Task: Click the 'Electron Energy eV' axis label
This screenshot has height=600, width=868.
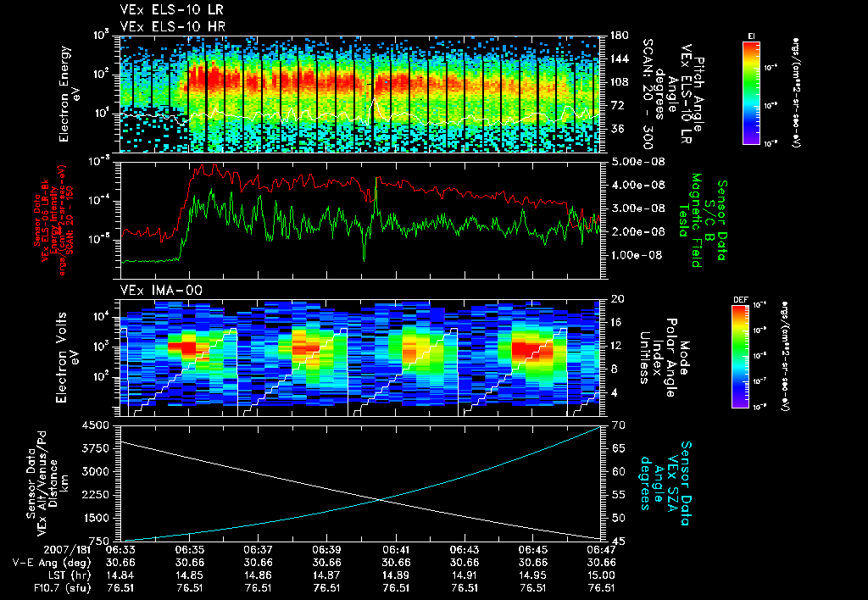Action: [x=69, y=93]
